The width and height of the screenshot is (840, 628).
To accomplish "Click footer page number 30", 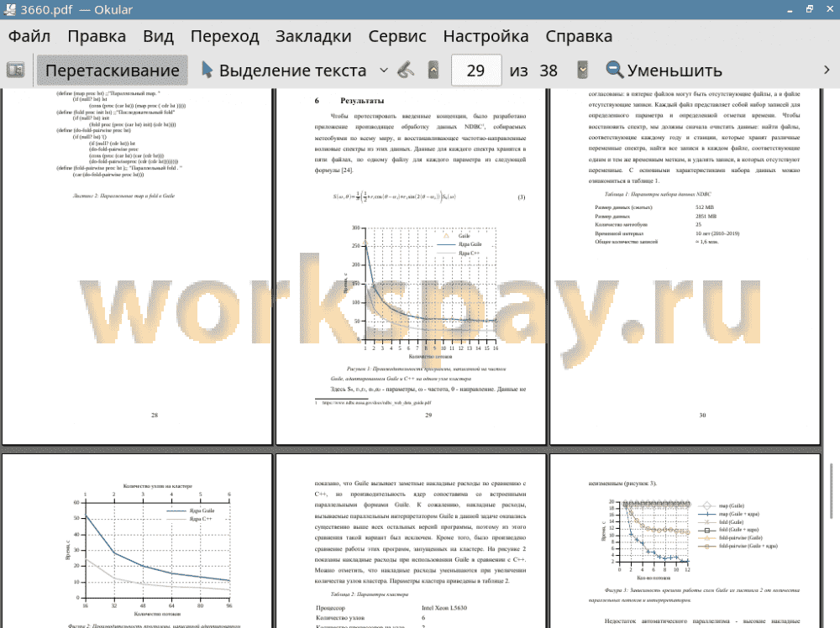I will coord(702,415).
